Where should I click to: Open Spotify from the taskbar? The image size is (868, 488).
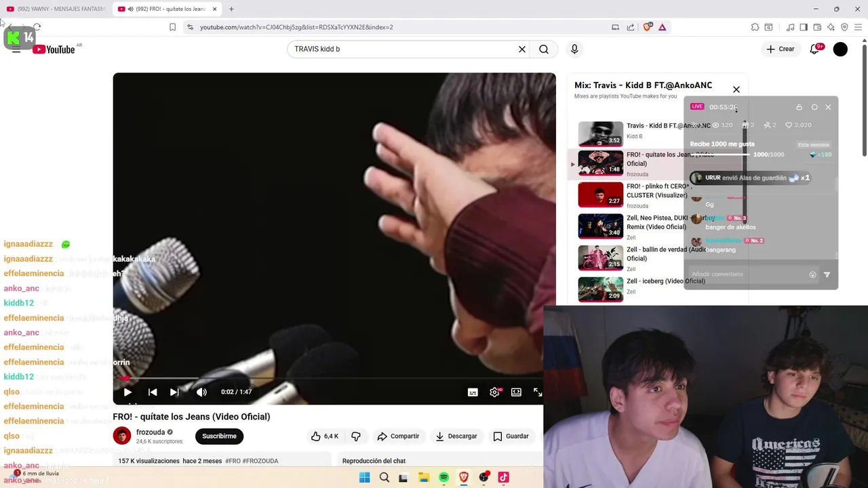tap(443, 477)
